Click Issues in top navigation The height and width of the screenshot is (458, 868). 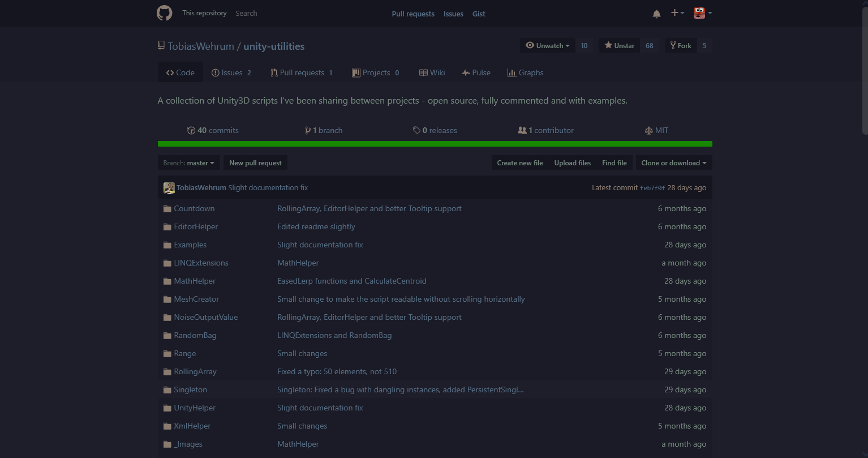pos(453,14)
